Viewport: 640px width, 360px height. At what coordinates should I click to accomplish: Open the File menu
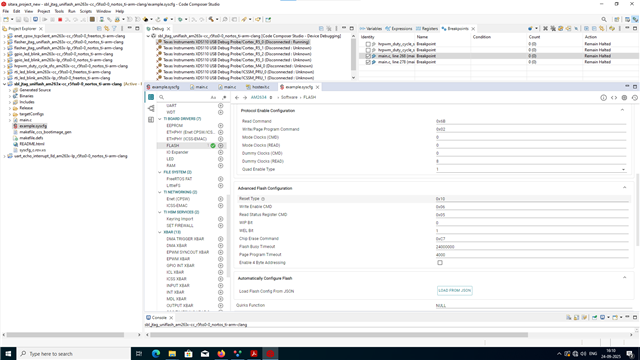pos(5,11)
